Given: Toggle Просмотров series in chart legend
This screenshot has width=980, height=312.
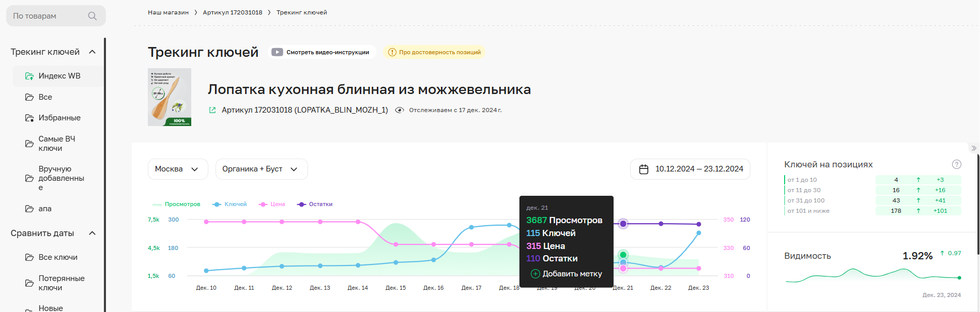Looking at the screenshot, I should click(x=176, y=205).
